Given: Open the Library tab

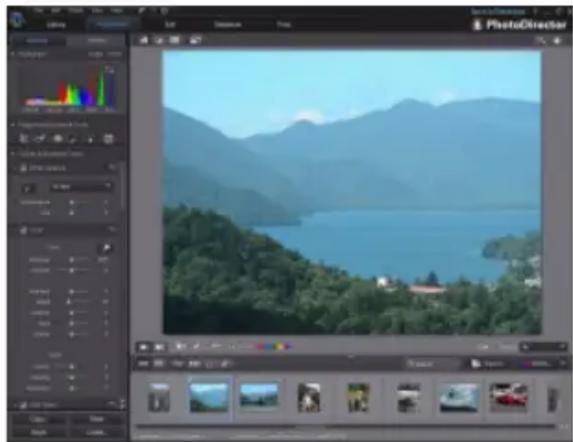Looking at the screenshot, I should pyautogui.click(x=56, y=24).
